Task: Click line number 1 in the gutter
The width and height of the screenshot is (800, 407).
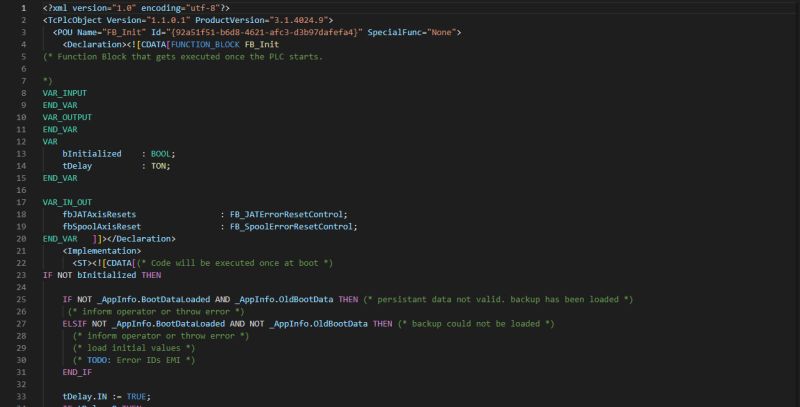Action: click(23, 8)
